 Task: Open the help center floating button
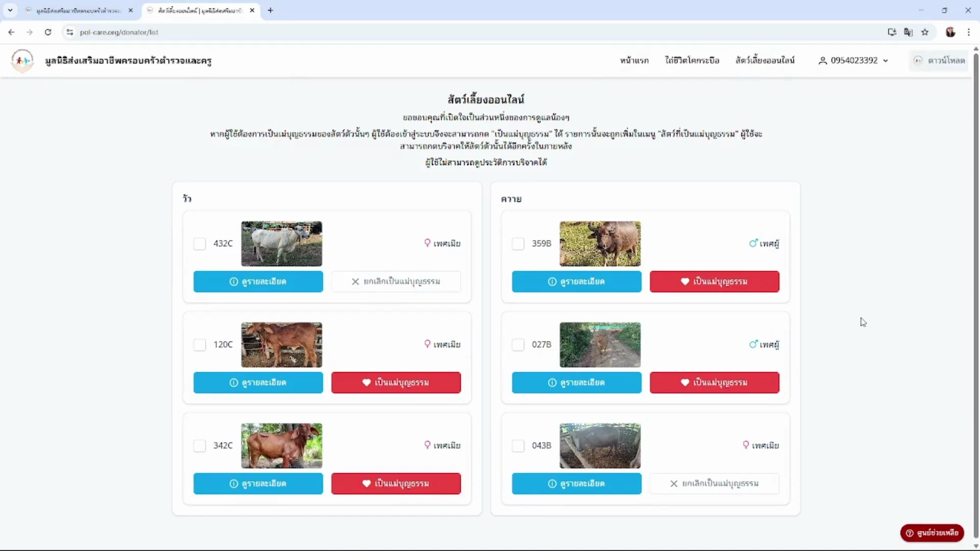click(x=932, y=533)
